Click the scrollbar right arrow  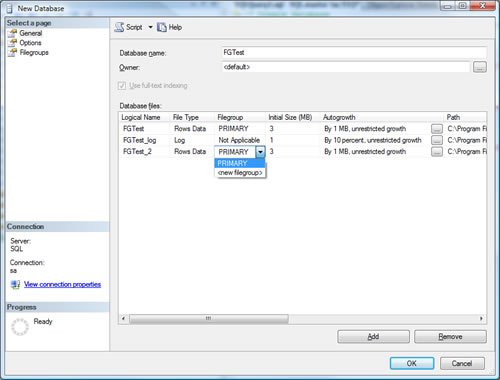click(481, 319)
